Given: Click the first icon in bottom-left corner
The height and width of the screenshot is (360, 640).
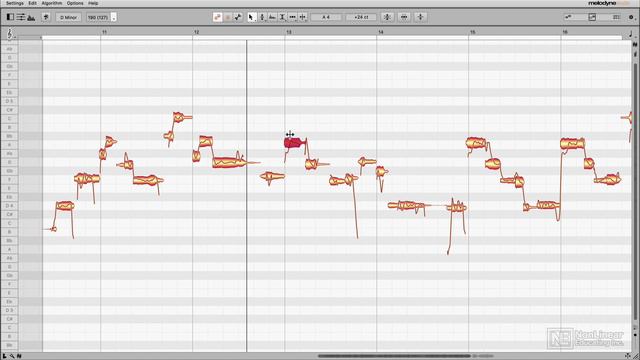Looking at the screenshot, I should pos(4,356).
